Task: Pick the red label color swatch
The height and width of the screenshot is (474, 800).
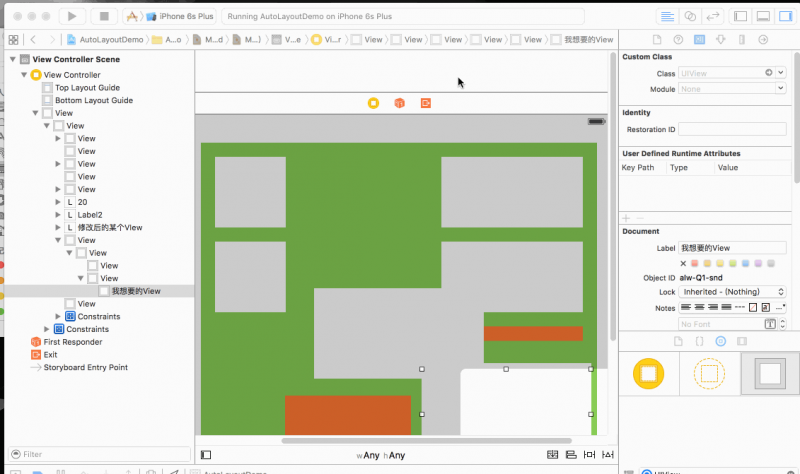Action: point(695,263)
